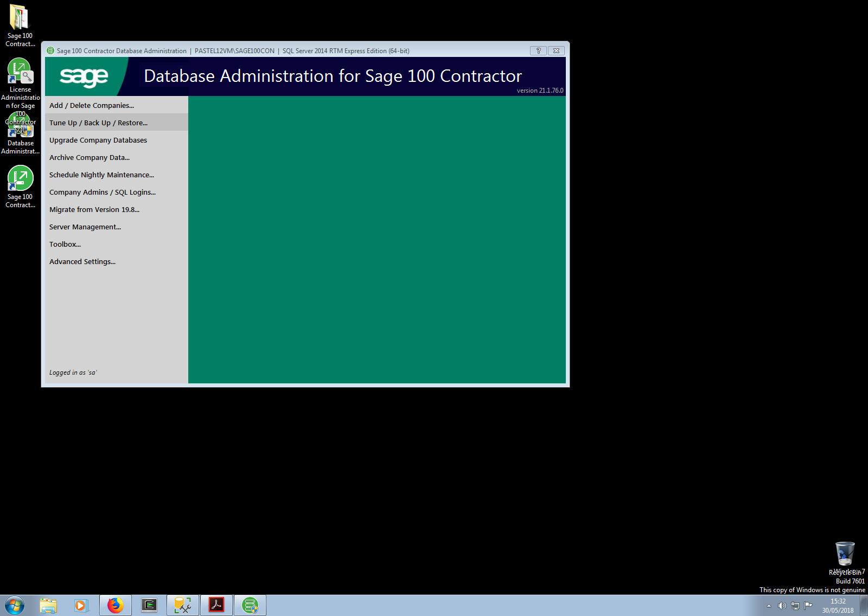The width and height of the screenshot is (868, 616).
Task: Switch to the green terminal-style taskbar app
Action: coord(149,605)
